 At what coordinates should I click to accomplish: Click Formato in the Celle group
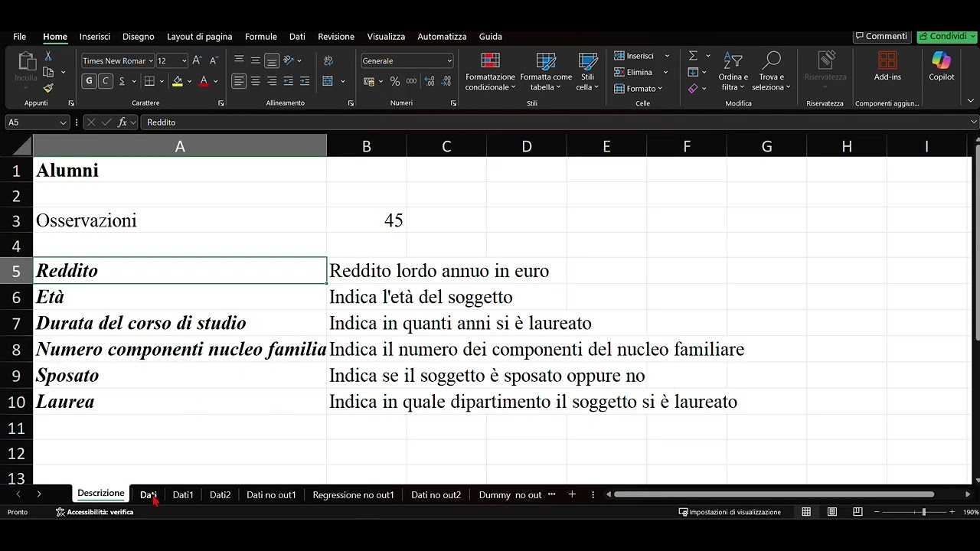639,89
